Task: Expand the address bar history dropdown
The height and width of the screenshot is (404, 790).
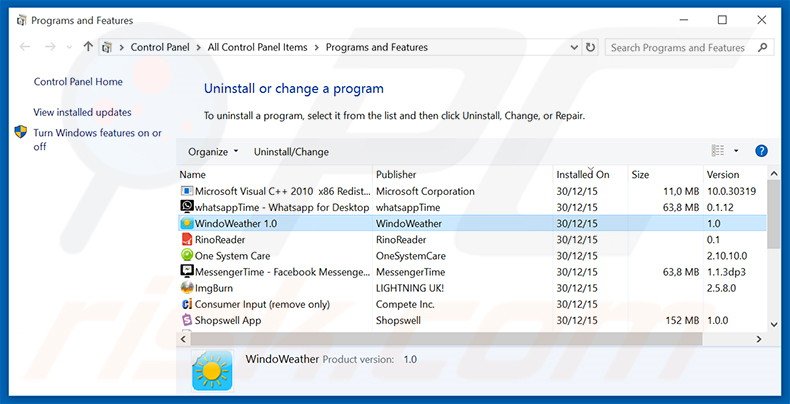Action: [x=574, y=47]
